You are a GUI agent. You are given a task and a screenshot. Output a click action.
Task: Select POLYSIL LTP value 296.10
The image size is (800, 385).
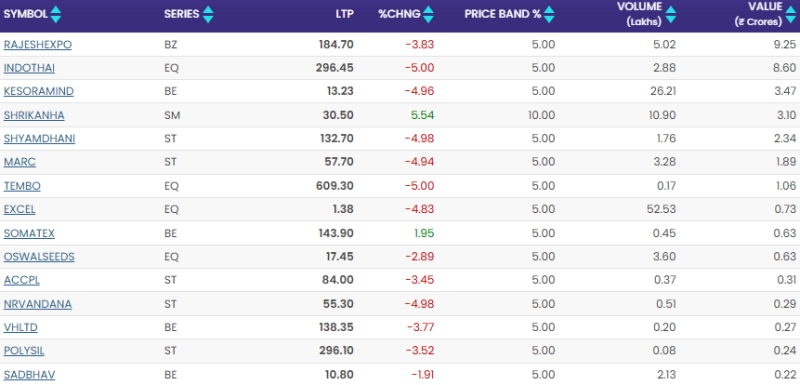(335, 351)
